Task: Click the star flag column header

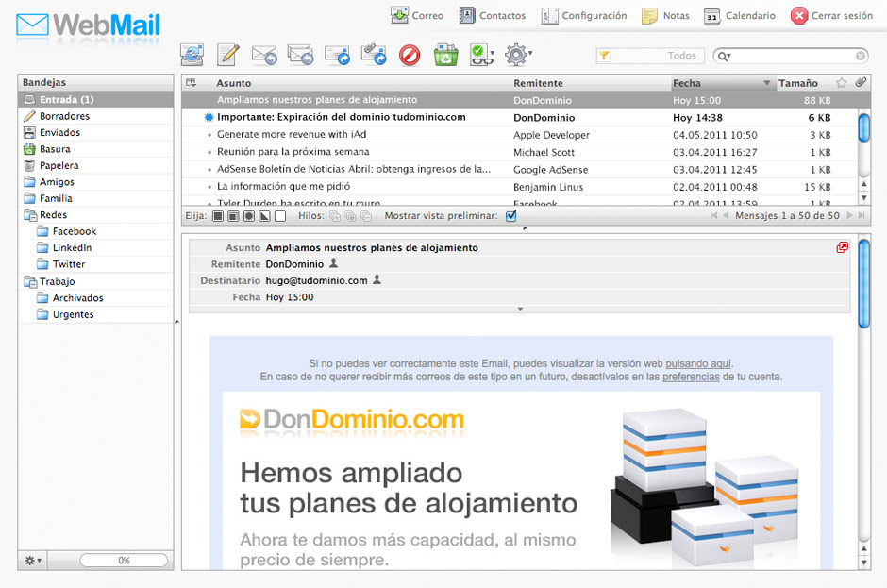Action: (x=842, y=83)
